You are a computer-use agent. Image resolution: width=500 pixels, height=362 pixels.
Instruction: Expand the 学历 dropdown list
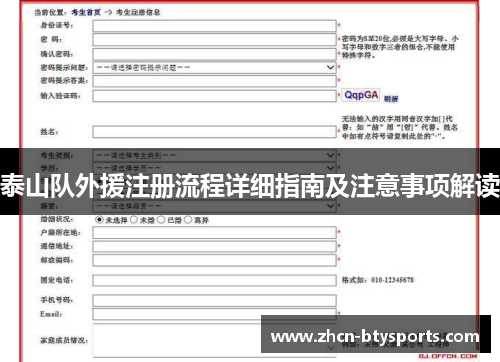(214, 168)
